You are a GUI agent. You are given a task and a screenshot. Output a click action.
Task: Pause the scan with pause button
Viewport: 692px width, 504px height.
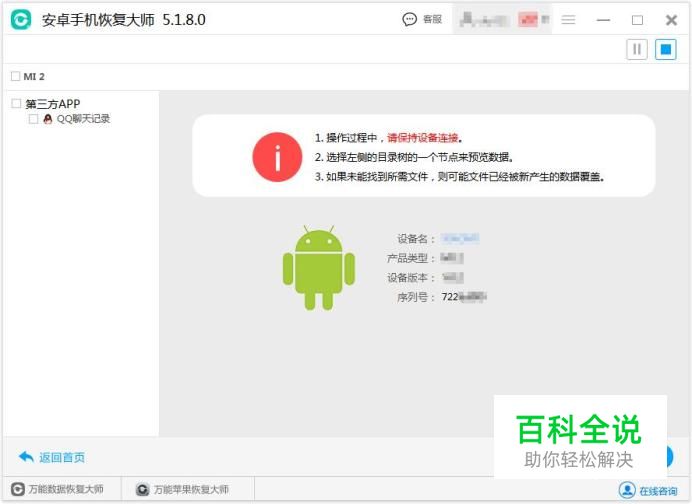point(637,49)
